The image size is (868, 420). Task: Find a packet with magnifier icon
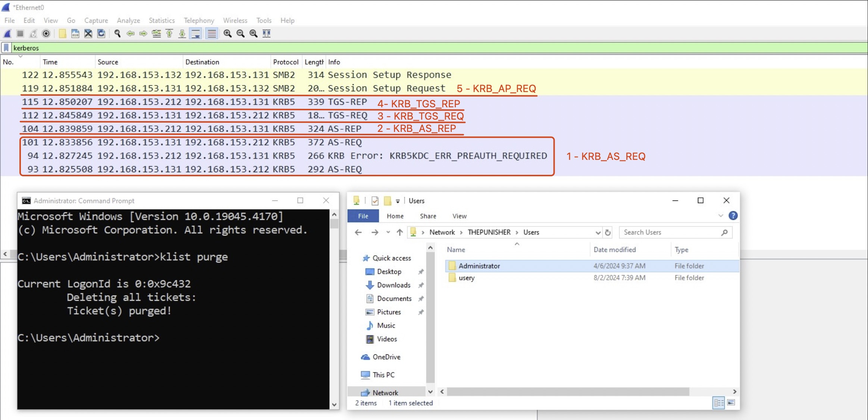pyautogui.click(x=117, y=34)
